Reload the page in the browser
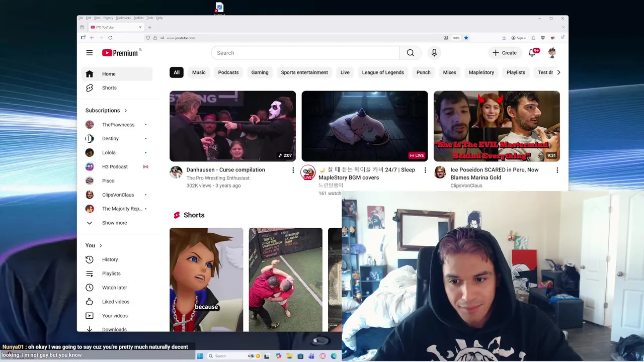Image resolution: width=644 pixels, height=362 pixels. tap(110, 38)
